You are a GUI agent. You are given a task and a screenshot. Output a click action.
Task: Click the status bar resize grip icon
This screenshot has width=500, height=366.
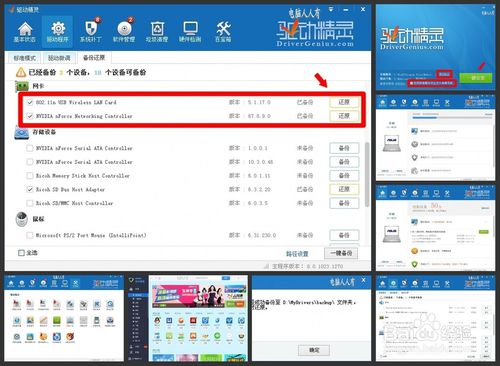[x=266, y=266]
